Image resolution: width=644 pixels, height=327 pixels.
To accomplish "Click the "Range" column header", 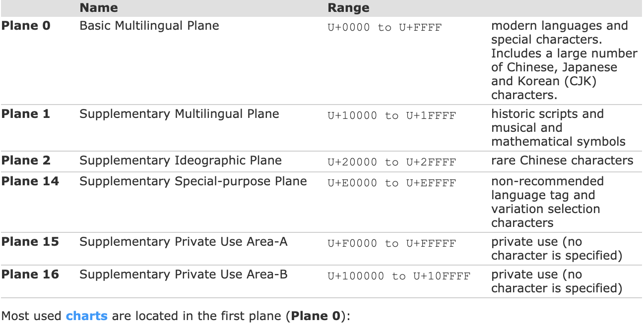I will pyautogui.click(x=348, y=8).
